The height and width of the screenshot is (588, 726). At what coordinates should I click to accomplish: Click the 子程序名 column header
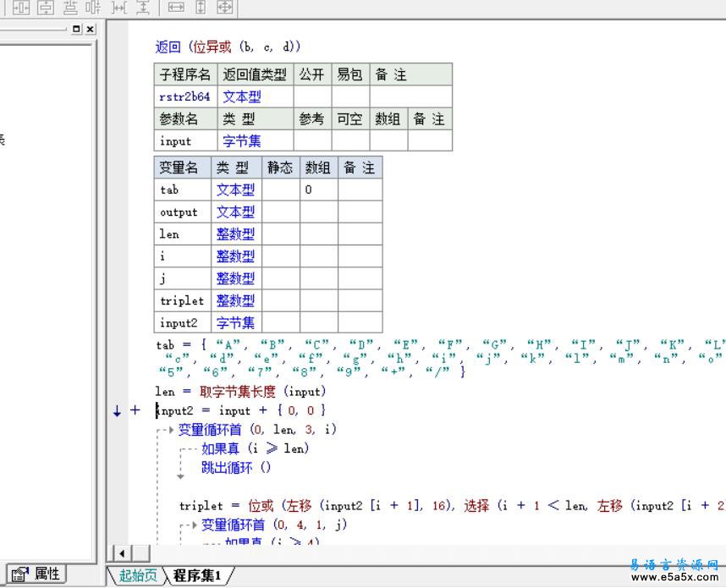point(185,74)
